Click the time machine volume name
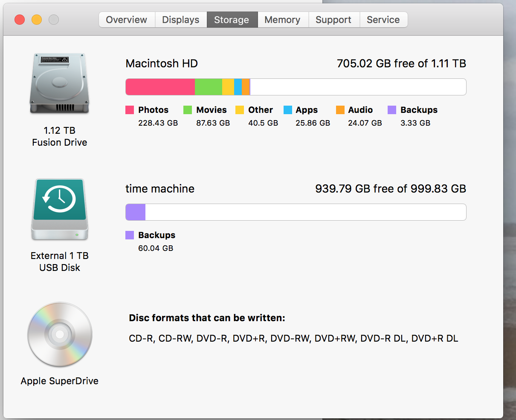 160,189
